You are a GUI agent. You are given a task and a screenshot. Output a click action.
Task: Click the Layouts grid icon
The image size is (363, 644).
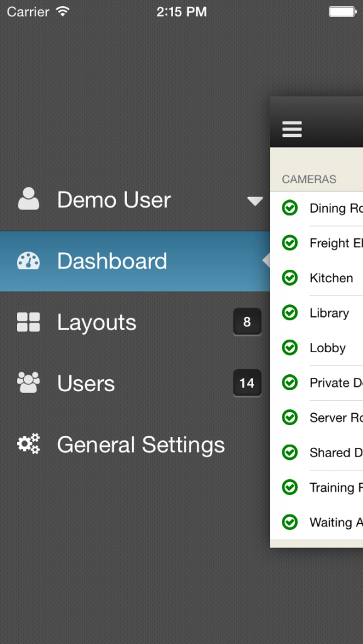[28, 321]
